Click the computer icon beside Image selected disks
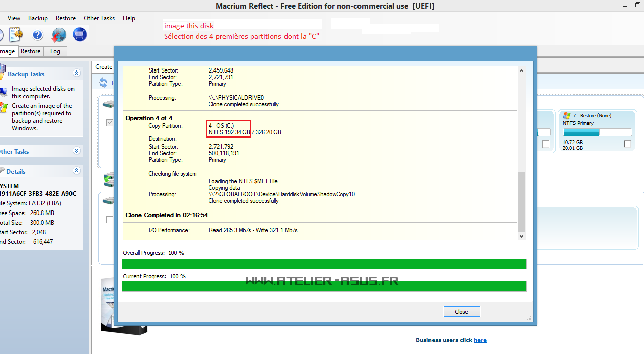Image resolution: width=644 pixels, height=354 pixels. (x=4, y=90)
